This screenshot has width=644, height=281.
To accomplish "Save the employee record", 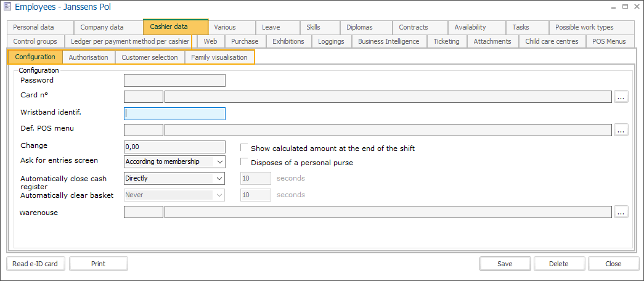I will [x=505, y=264].
